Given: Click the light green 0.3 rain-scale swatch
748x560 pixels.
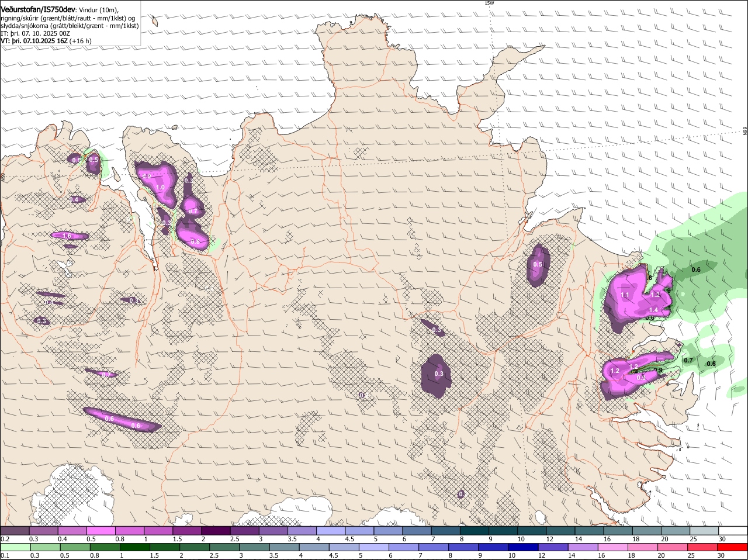Looking at the screenshot, I should (x=44, y=547).
